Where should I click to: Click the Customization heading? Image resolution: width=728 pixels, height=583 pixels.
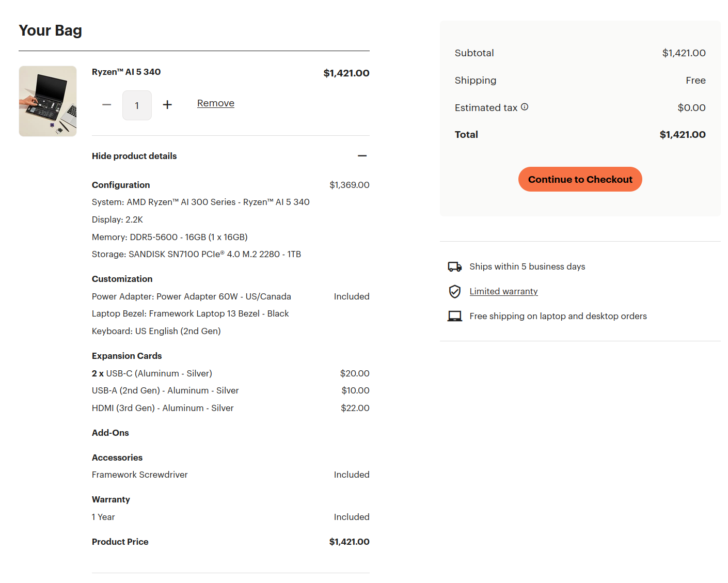tap(122, 279)
